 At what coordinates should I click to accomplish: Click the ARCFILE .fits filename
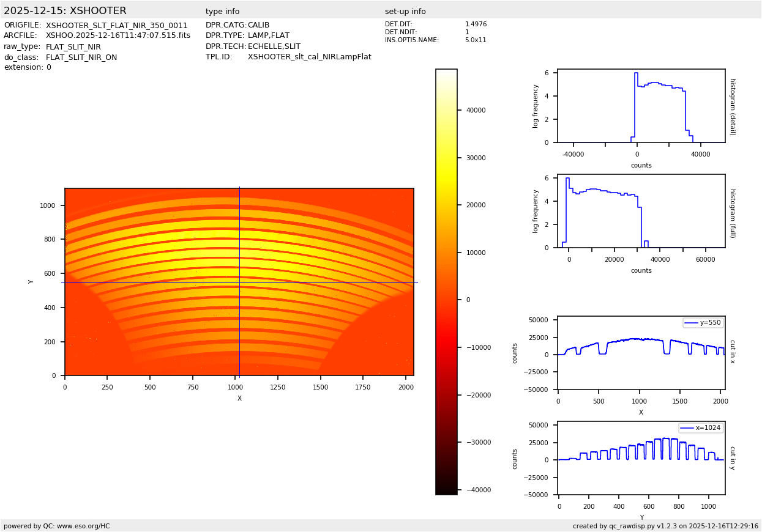point(118,35)
